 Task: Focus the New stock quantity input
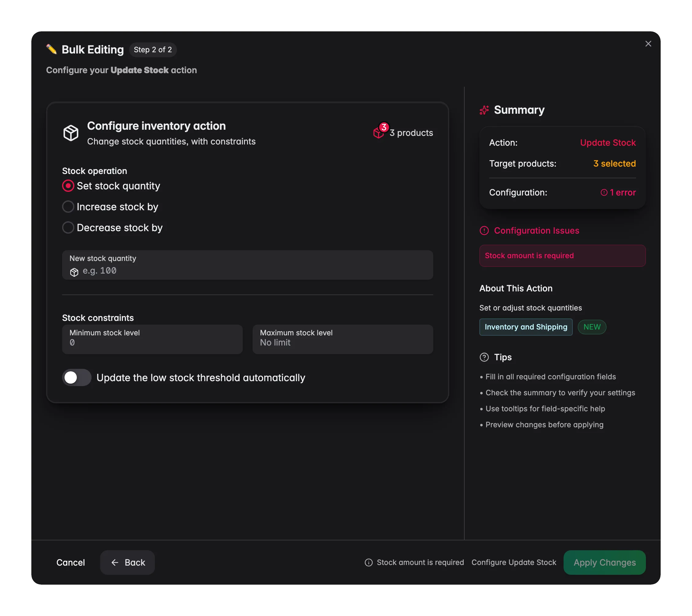pos(247,265)
